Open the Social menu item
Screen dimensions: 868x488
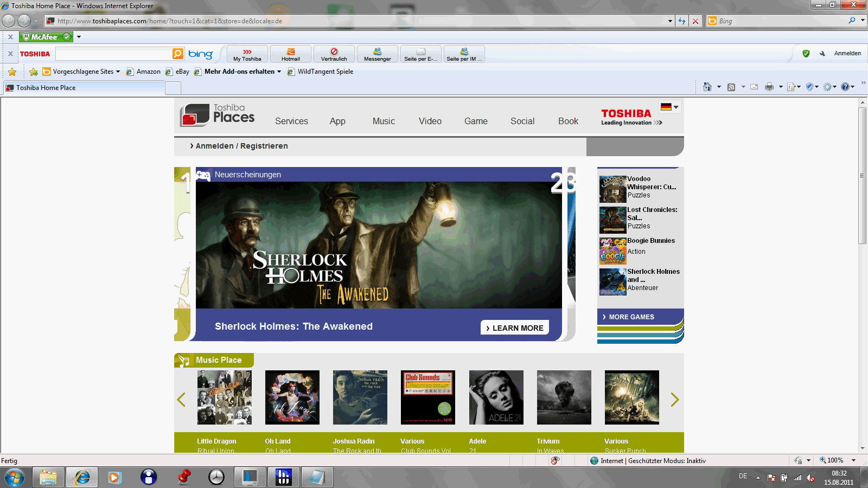pyautogui.click(x=522, y=121)
